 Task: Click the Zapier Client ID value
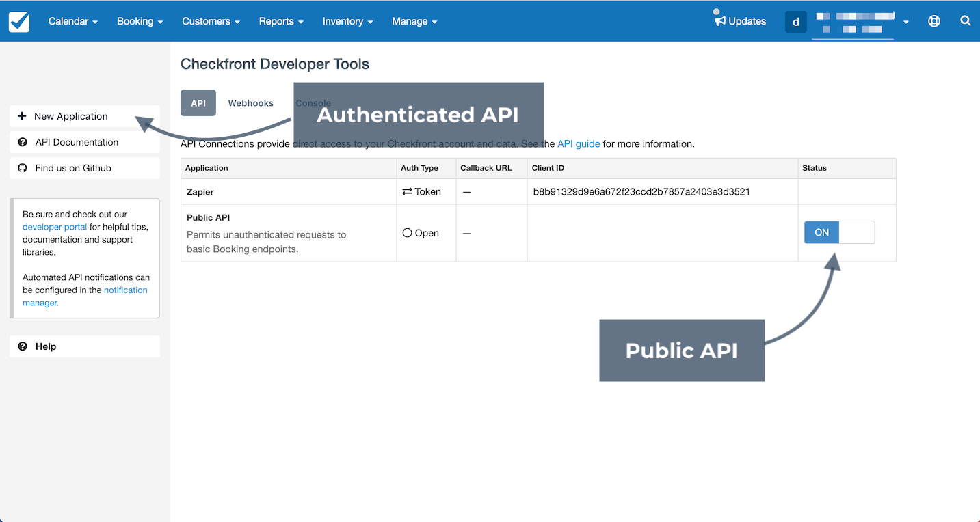pos(641,192)
